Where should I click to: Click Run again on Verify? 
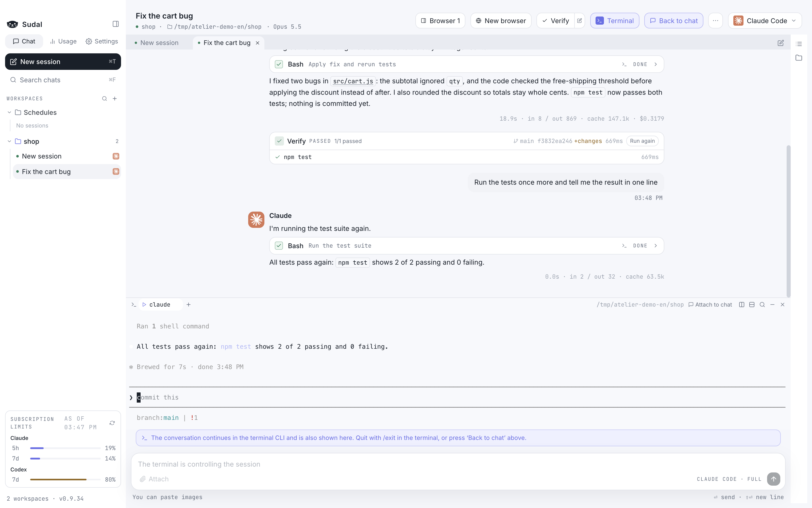(x=642, y=141)
